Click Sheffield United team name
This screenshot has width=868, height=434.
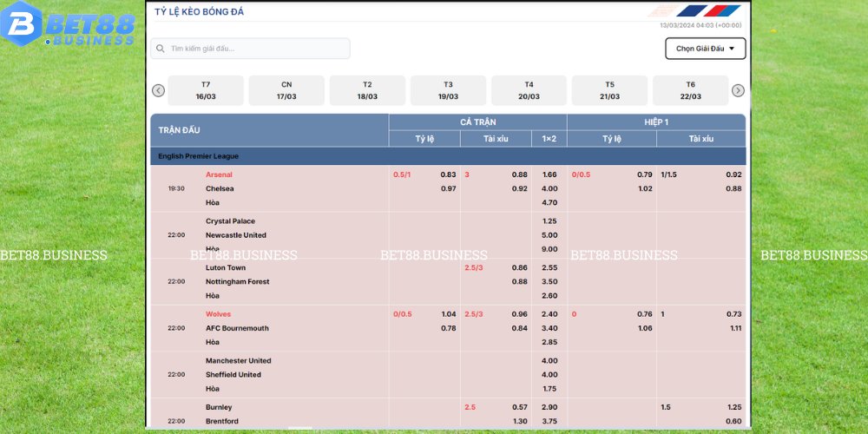pyautogui.click(x=233, y=374)
